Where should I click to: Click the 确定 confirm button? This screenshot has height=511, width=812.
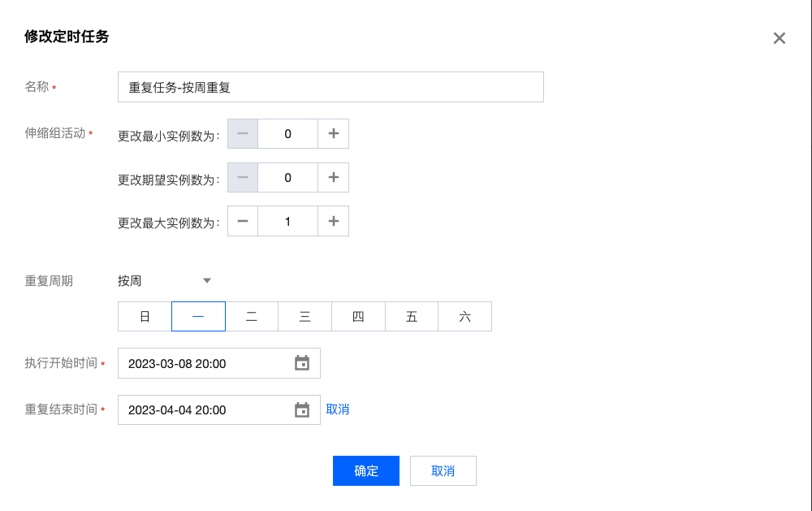[x=366, y=470]
